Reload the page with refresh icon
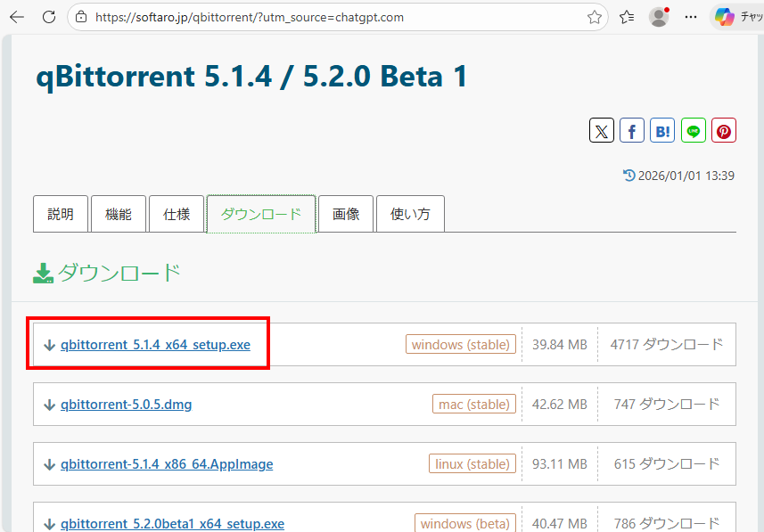 pos(48,17)
